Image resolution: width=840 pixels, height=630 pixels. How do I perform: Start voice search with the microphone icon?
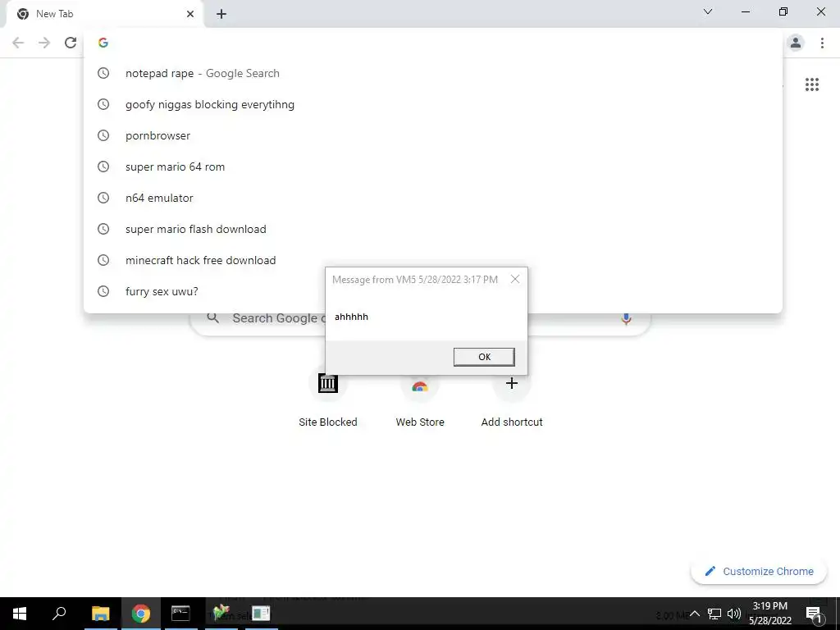point(626,318)
